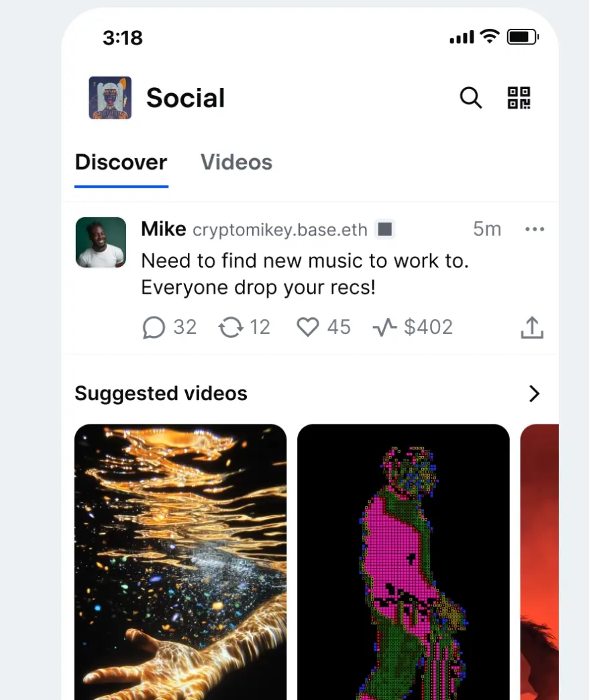This screenshot has height=700, width=589.
Task: Switch to the Videos tab
Action: point(236,162)
